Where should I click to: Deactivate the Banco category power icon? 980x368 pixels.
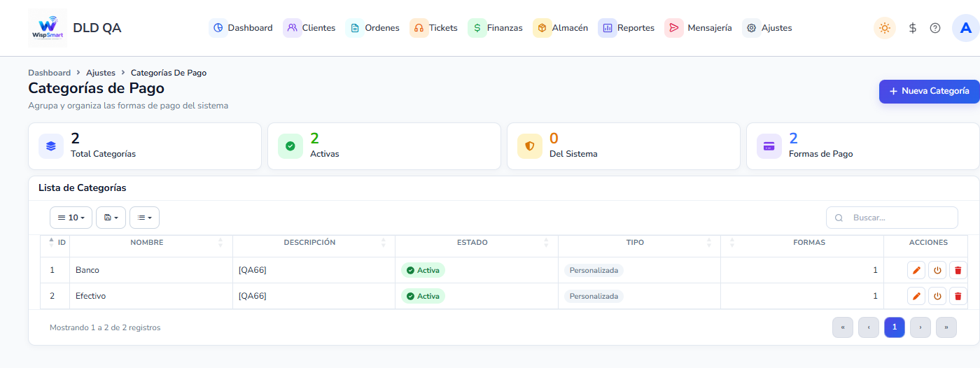click(x=937, y=270)
